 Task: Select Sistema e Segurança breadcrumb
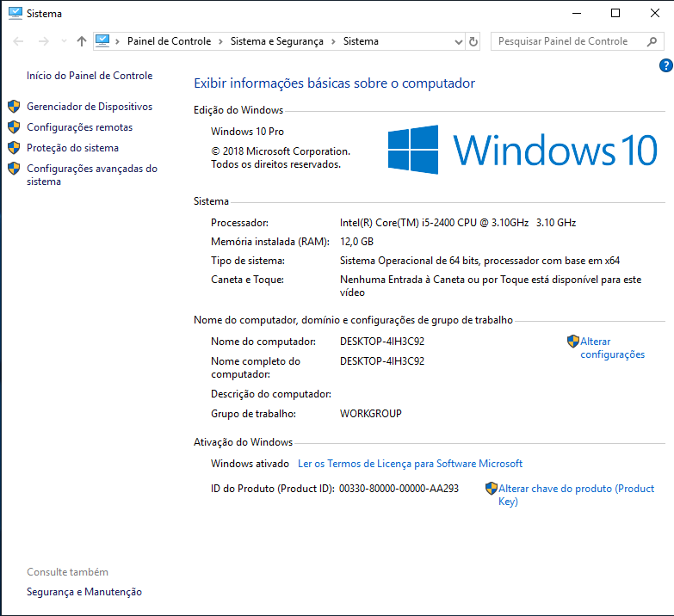point(277,41)
